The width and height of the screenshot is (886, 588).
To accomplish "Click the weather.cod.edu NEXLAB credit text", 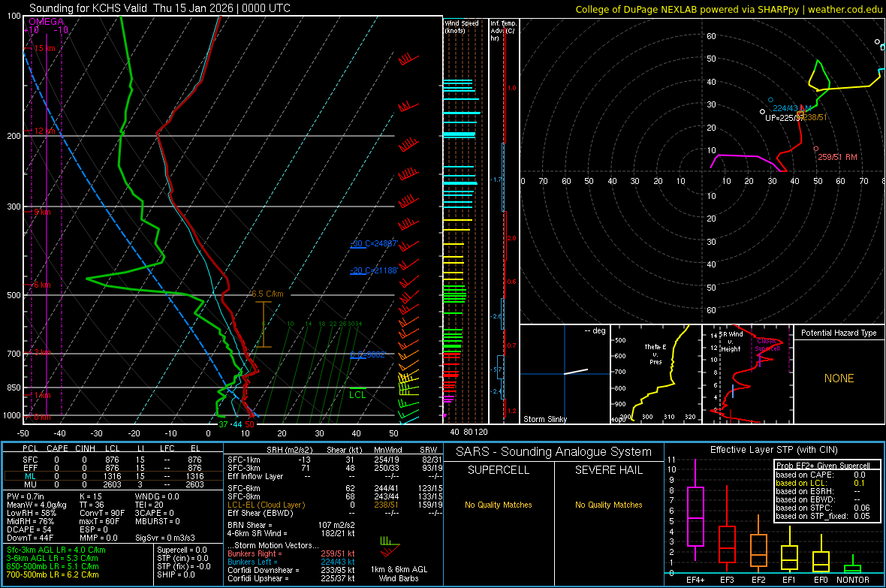I will [729, 9].
